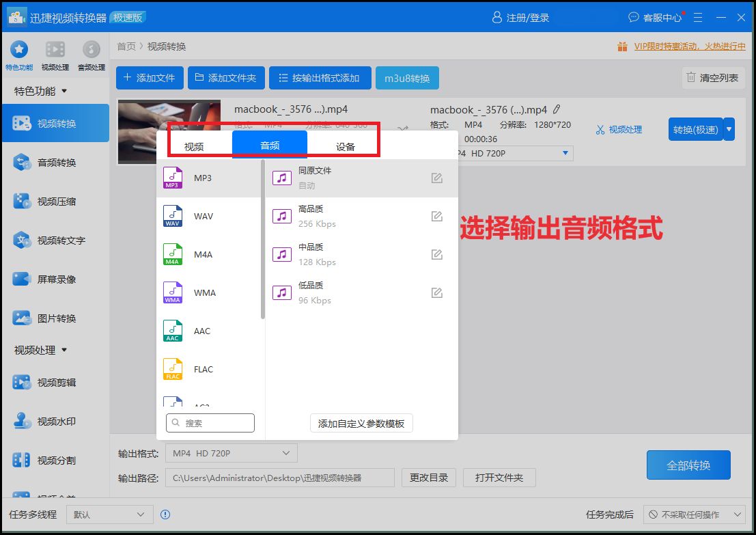Select the 音频转换 tool in sidebar

click(56, 162)
